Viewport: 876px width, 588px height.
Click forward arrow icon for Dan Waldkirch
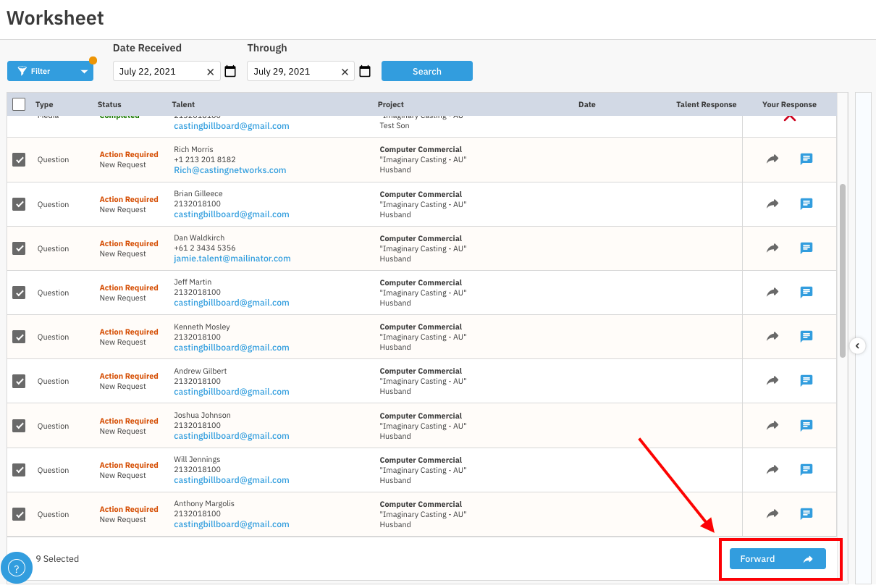(x=772, y=248)
